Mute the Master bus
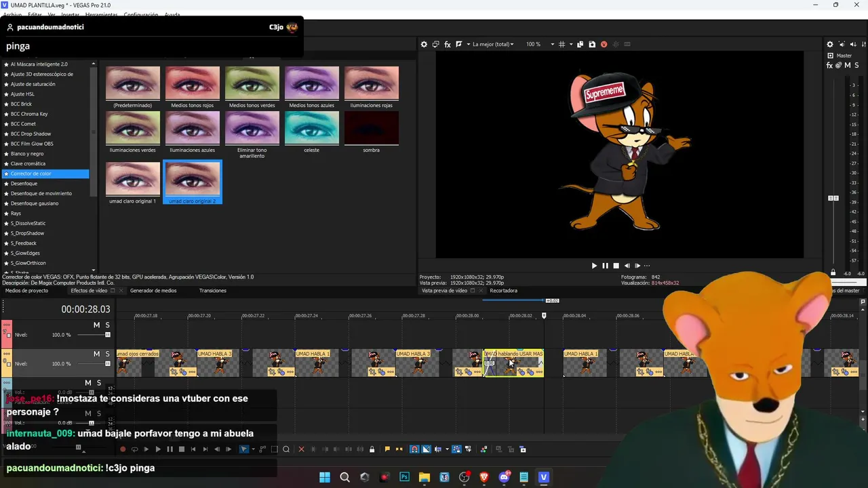The width and height of the screenshot is (868, 488). coord(847,66)
